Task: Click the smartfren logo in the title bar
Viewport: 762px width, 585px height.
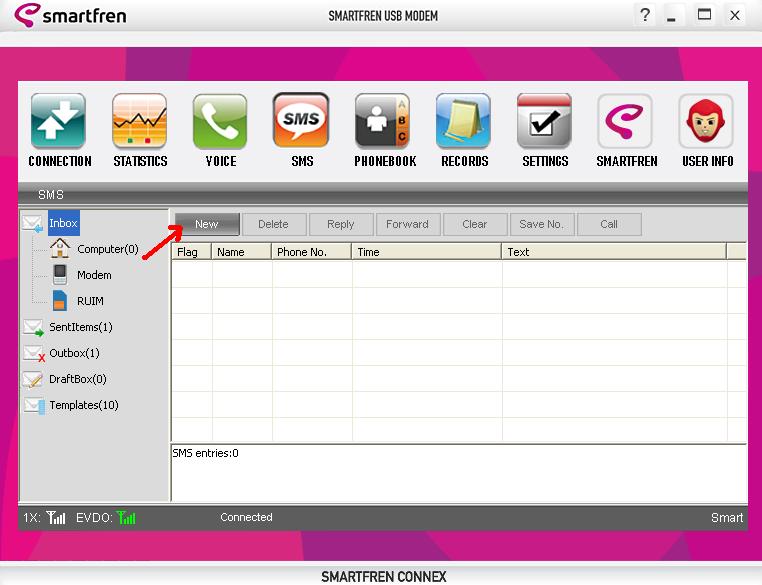Action: click(70, 15)
